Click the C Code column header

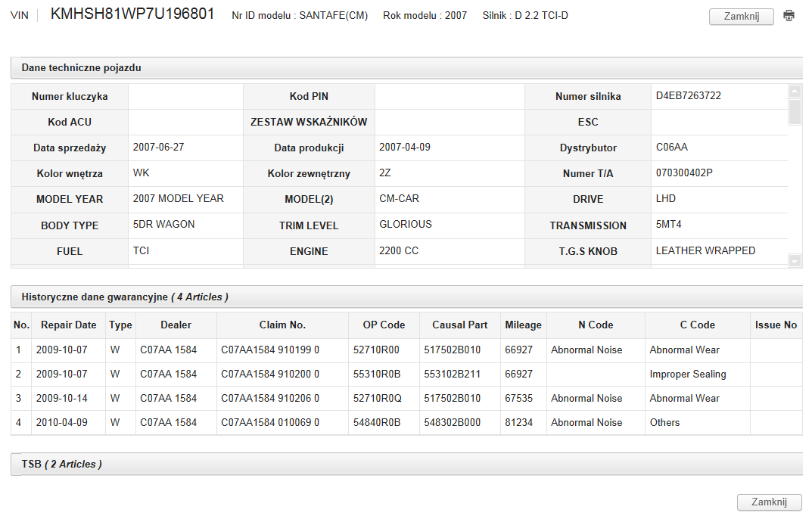[x=697, y=325]
